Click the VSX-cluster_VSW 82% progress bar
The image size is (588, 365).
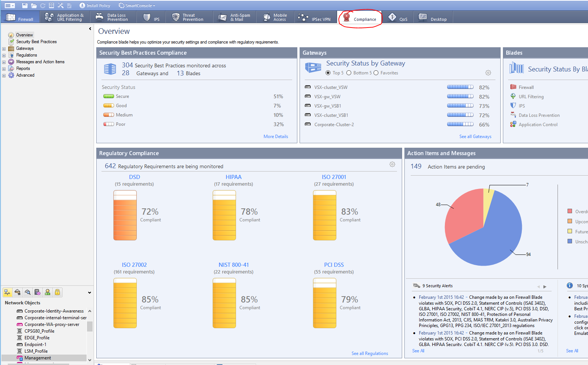click(x=460, y=87)
